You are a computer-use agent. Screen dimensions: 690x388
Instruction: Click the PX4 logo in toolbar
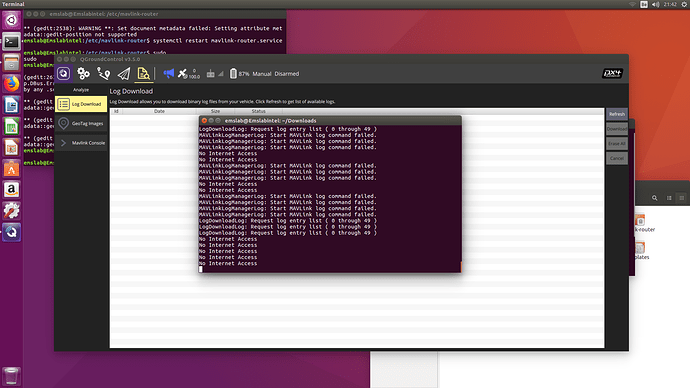coord(612,73)
